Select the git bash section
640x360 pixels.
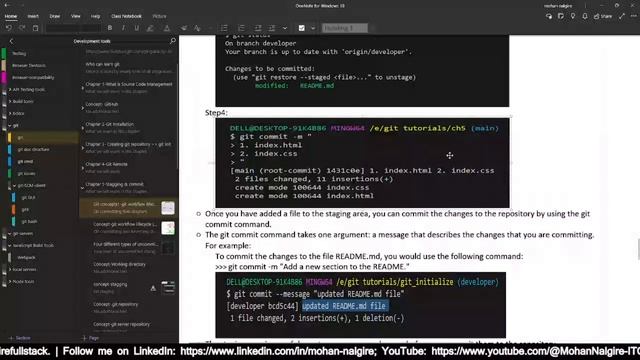[x=29, y=222]
